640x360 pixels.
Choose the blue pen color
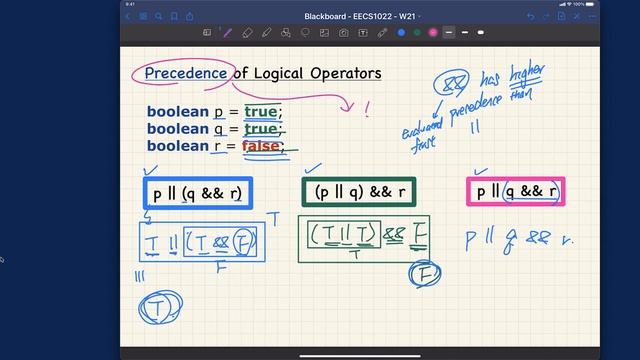click(x=401, y=33)
